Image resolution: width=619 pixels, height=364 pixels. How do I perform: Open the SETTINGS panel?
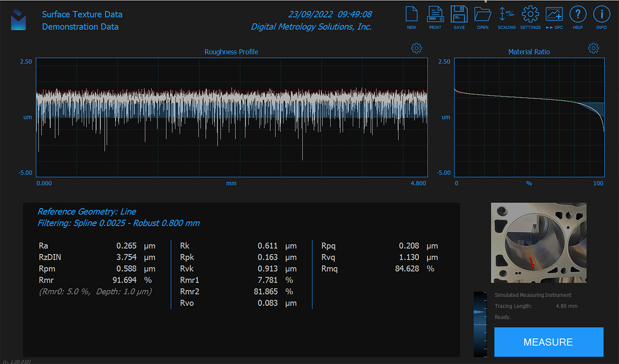click(530, 17)
